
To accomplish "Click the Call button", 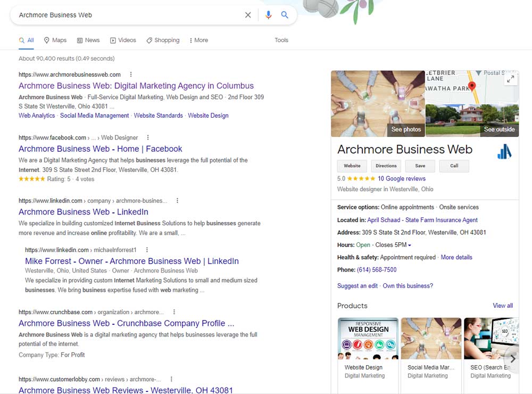I will click(x=454, y=166).
